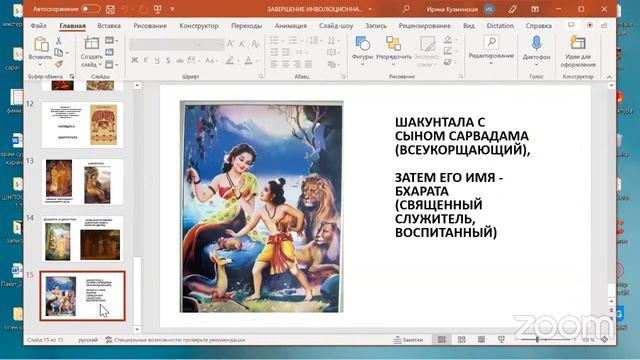Screen dimensions: 640x360
Task: Open the title bar search magnifier
Action: (406, 9)
